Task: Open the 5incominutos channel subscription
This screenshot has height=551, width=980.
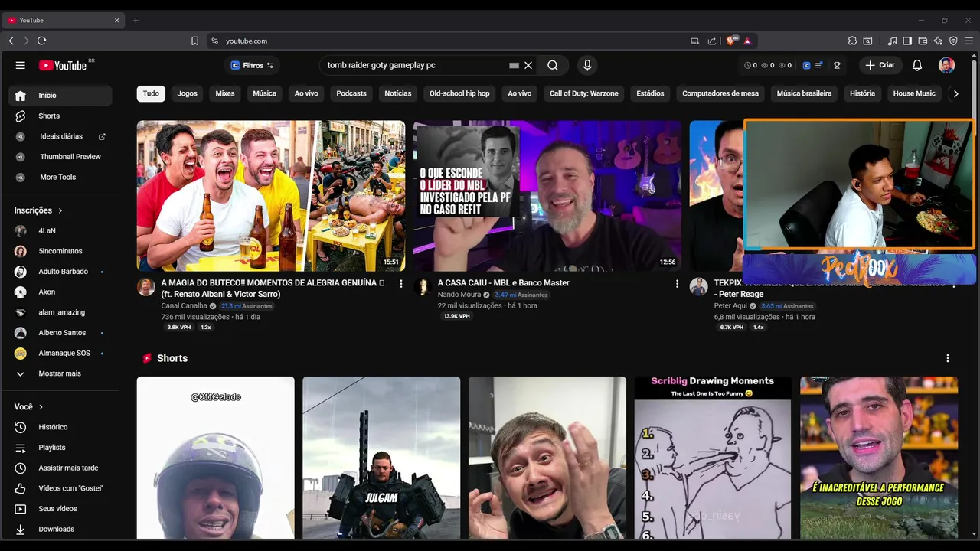Action: click(60, 251)
